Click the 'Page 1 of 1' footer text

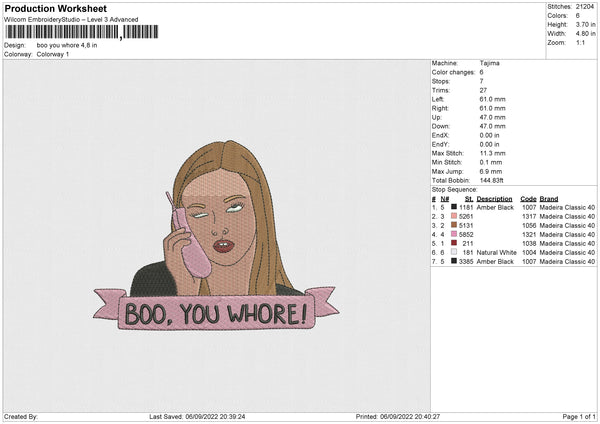(x=579, y=416)
